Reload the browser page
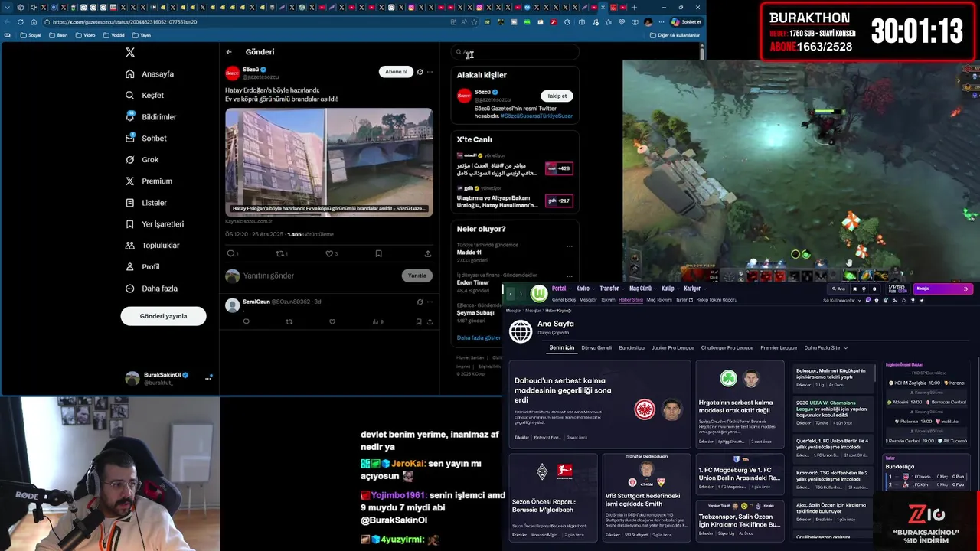The width and height of the screenshot is (980, 551). pos(20,22)
